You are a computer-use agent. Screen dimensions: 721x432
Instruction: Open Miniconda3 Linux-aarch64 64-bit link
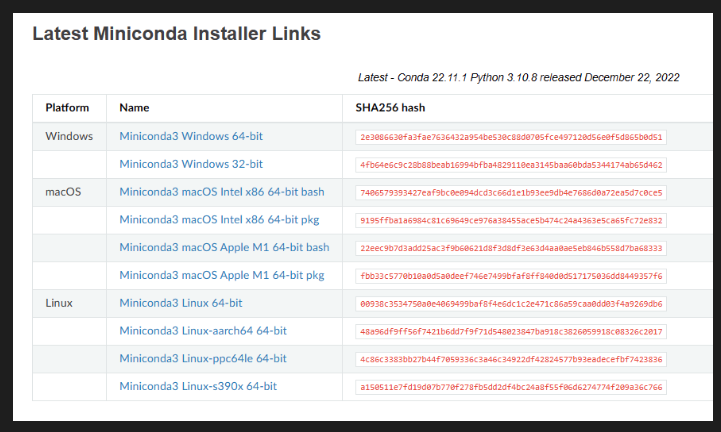(x=203, y=331)
